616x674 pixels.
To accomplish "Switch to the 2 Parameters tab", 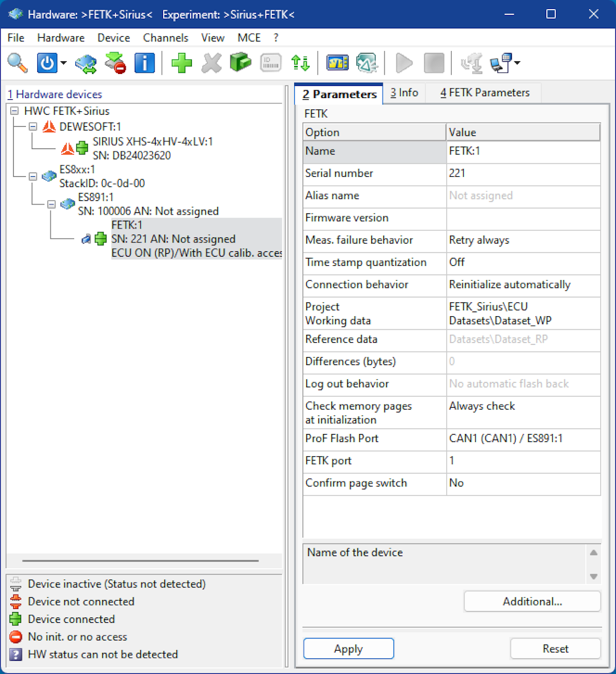I will [339, 94].
